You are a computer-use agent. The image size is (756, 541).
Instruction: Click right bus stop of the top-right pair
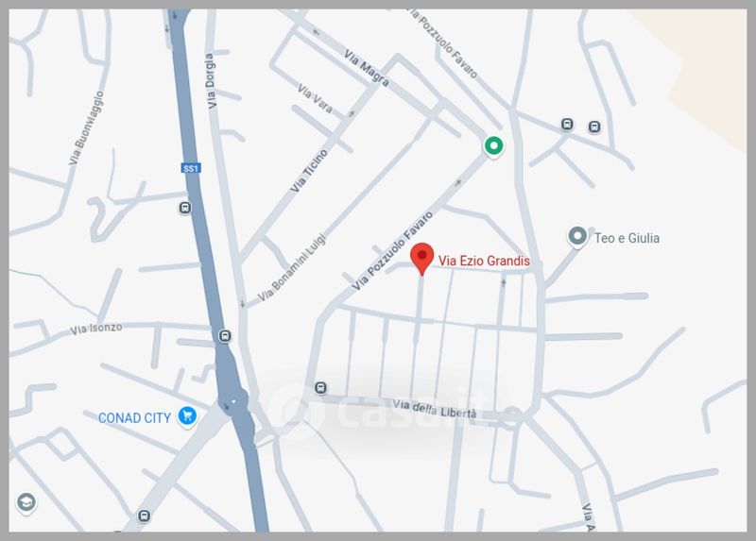(x=594, y=127)
